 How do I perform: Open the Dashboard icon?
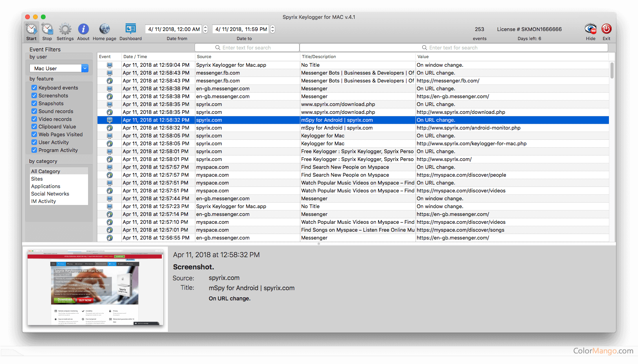pyautogui.click(x=131, y=29)
